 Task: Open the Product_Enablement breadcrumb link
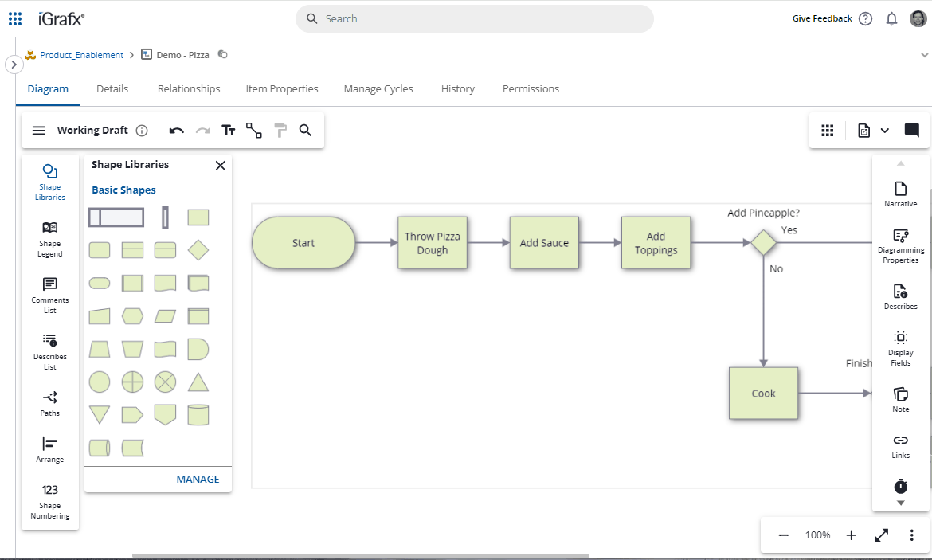tap(81, 55)
